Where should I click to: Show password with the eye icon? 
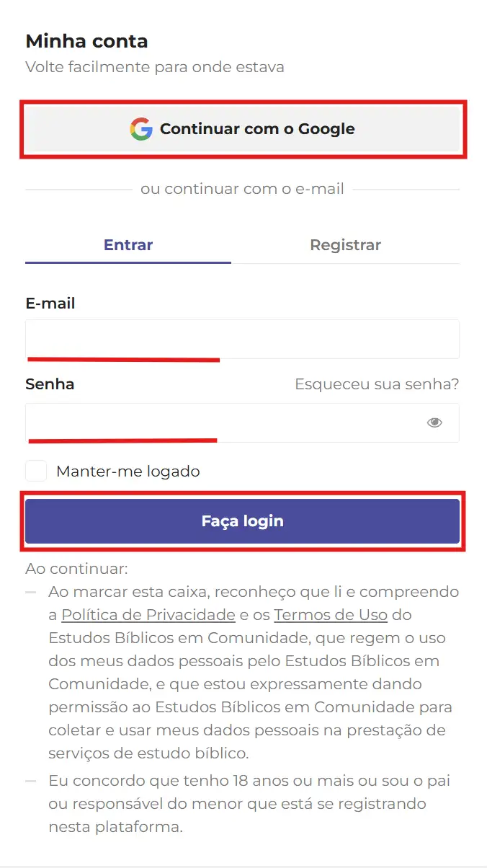(434, 422)
